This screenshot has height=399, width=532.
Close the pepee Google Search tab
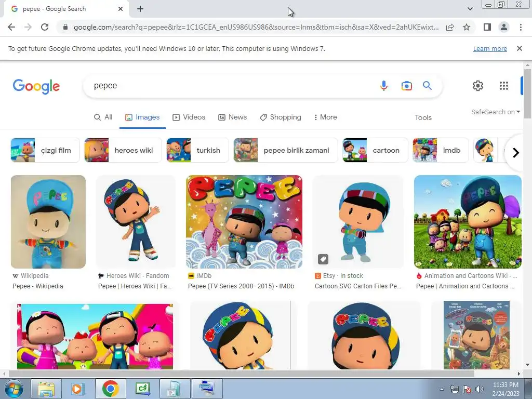121,9
